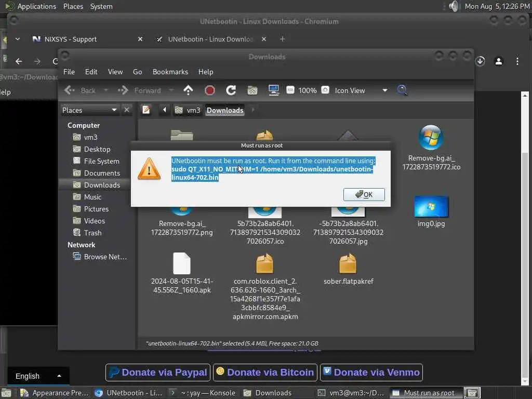Click Donate via Paypal link
The height and width of the screenshot is (399, 532).
158,373
